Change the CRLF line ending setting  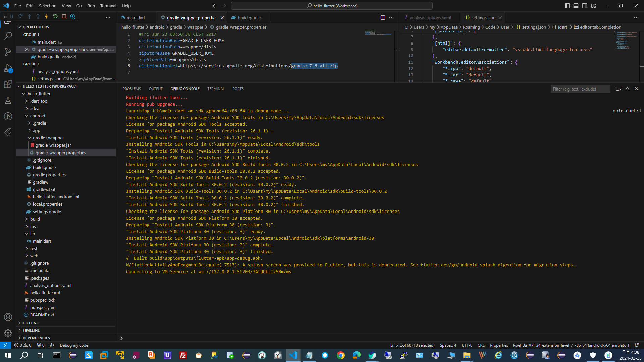click(482, 345)
